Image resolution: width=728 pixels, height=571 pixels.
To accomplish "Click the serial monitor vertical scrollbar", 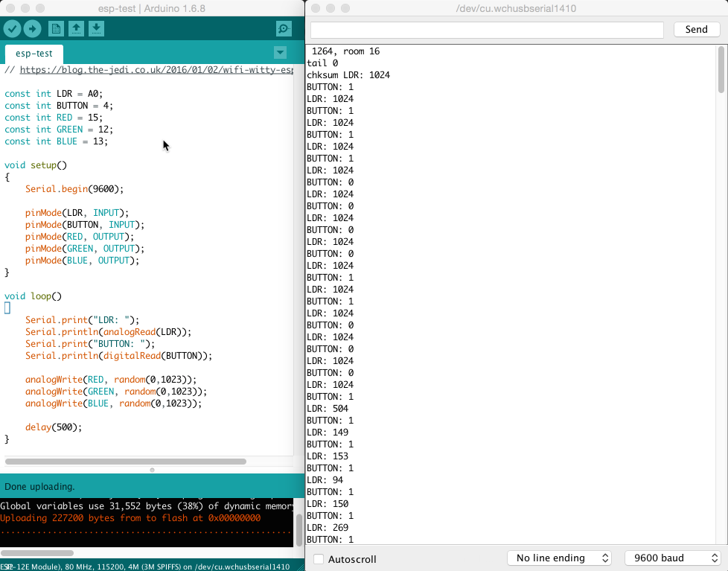I will pos(721,71).
